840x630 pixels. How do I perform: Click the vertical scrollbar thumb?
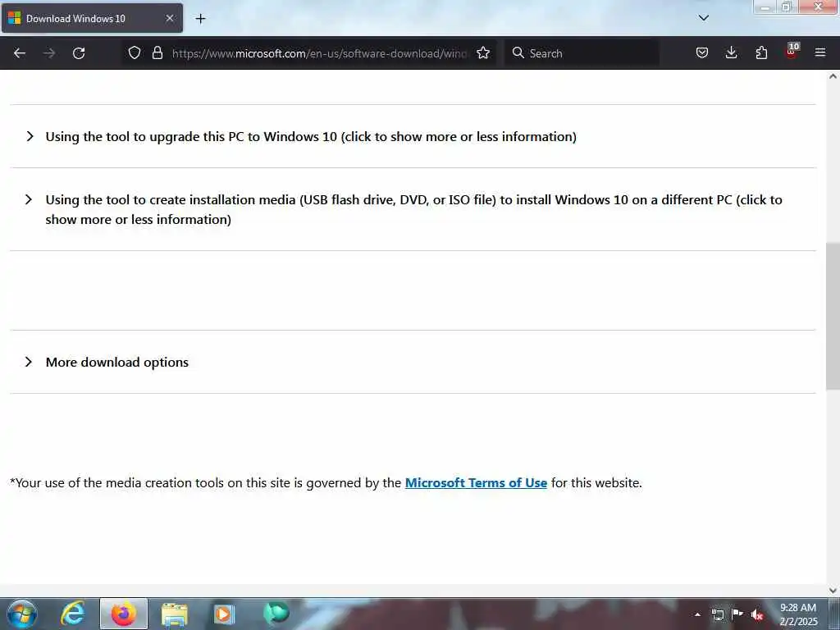click(833, 316)
